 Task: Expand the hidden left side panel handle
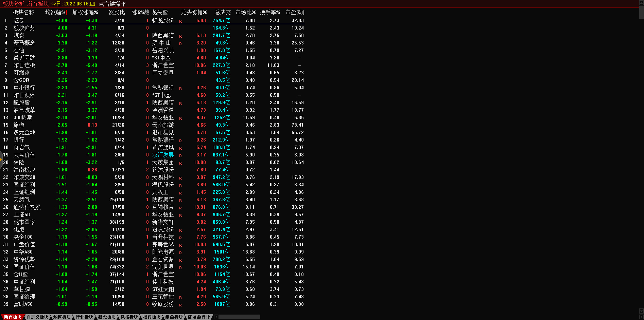click(1, 159)
